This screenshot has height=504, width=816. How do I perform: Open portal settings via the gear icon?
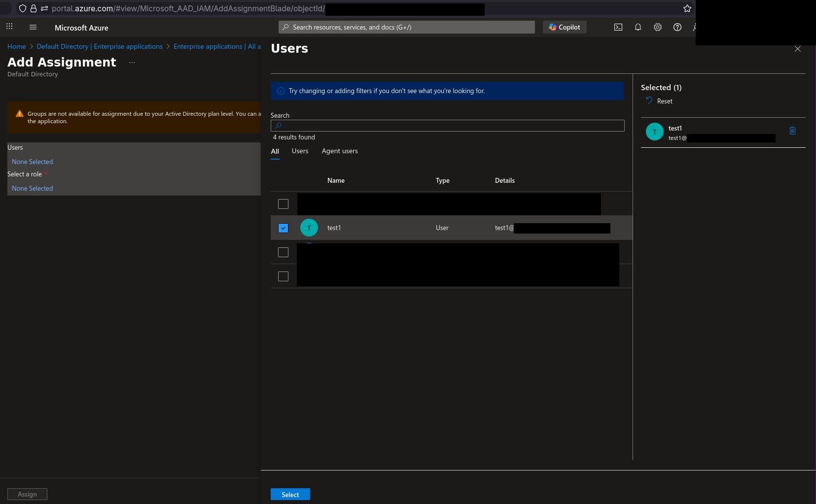click(x=657, y=27)
